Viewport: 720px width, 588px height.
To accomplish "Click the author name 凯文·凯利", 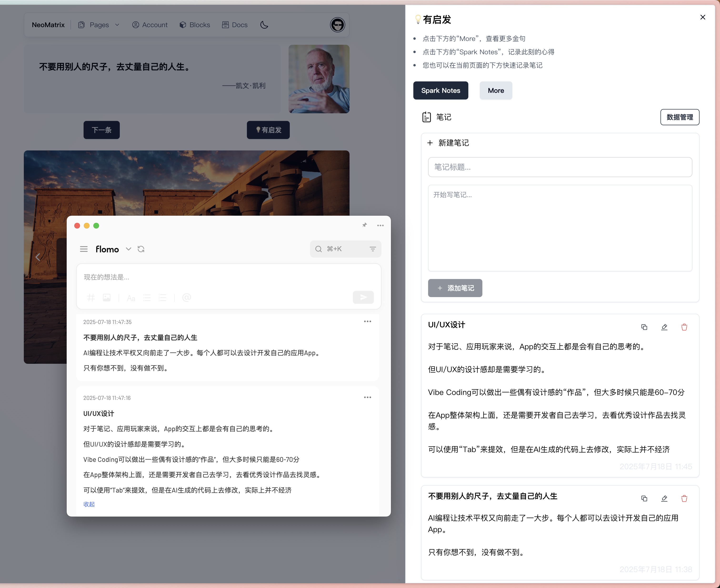I will [x=250, y=86].
